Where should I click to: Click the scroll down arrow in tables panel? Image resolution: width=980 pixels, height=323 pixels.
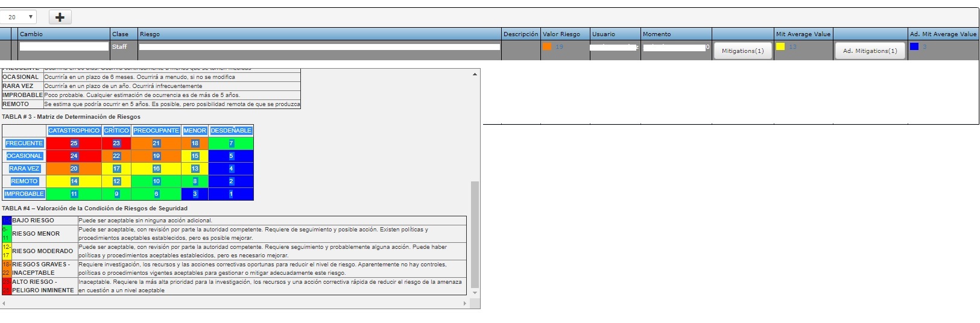[x=475, y=293]
